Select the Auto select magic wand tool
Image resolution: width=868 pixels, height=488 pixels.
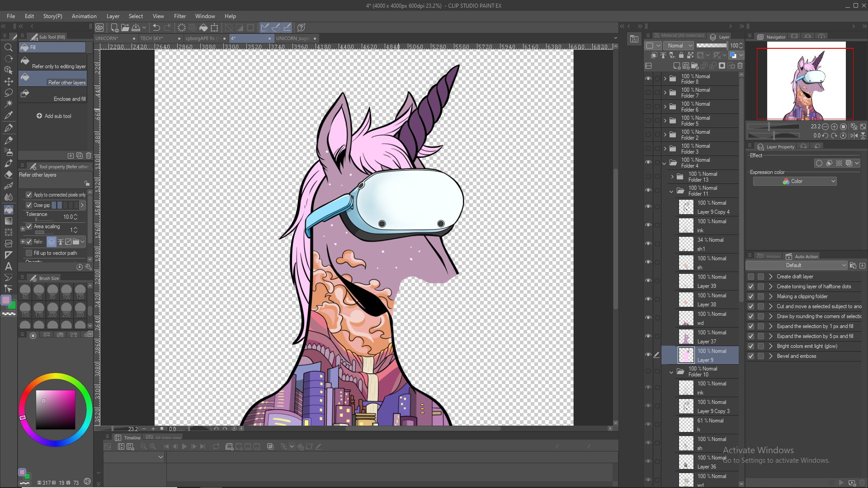(x=8, y=104)
